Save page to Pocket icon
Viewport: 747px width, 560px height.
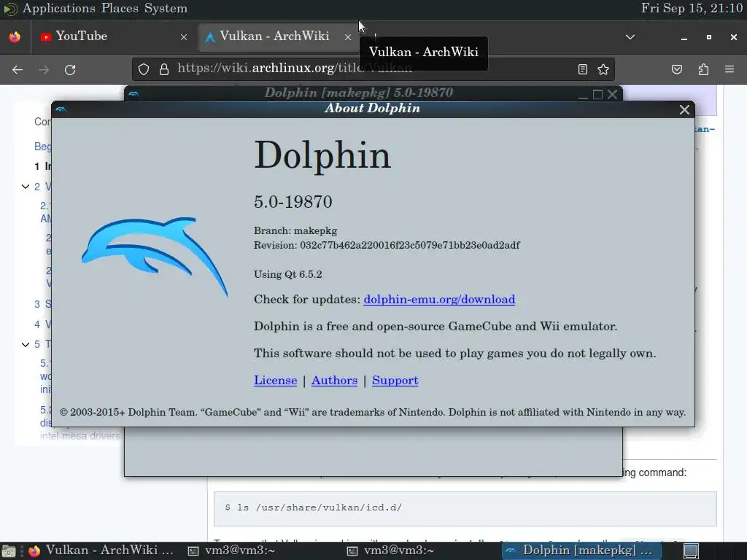click(x=676, y=69)
